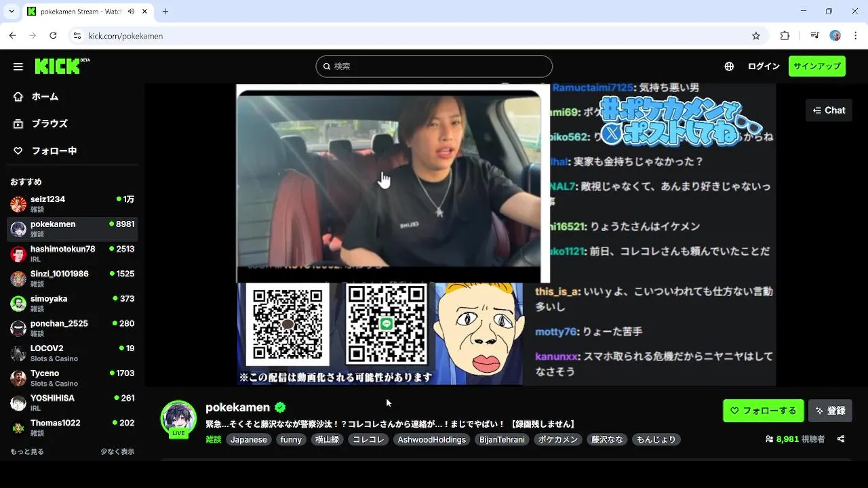868x488 pixels.
Task: Click 少なく表示 to show fewer
Action: (117, 452)
